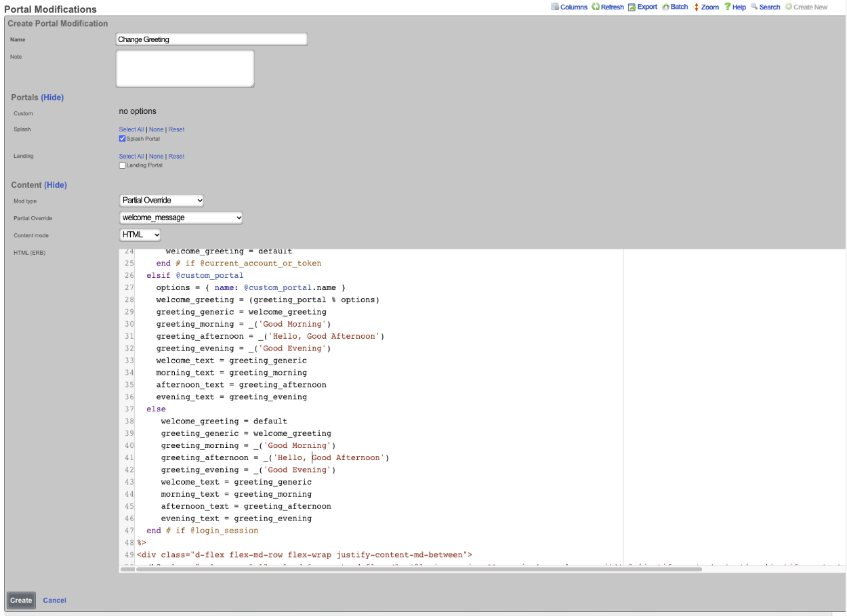Uncheck the Splash Portal checkbox
The width and height of the screenshot is (847, 616).
123,138
